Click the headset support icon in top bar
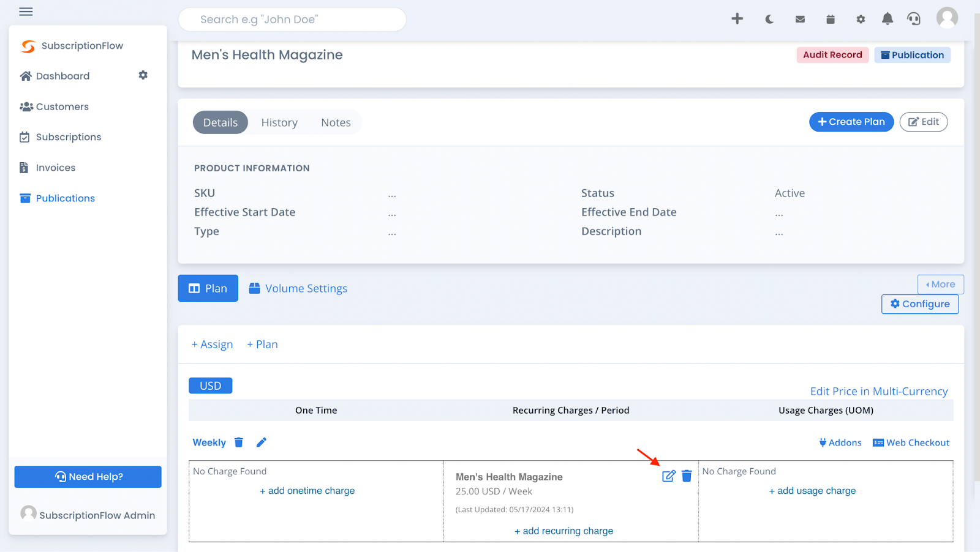 click(x=914, y=19)
